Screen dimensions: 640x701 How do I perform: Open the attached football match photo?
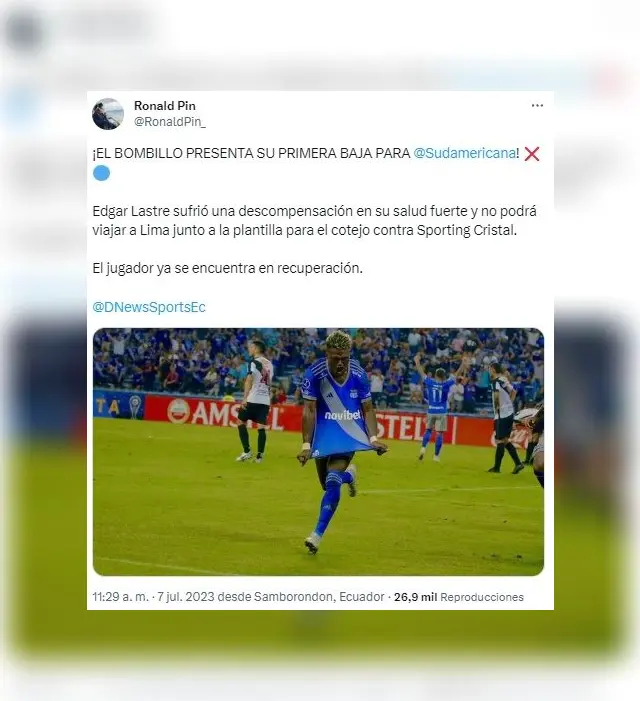[x=318, y=452]
